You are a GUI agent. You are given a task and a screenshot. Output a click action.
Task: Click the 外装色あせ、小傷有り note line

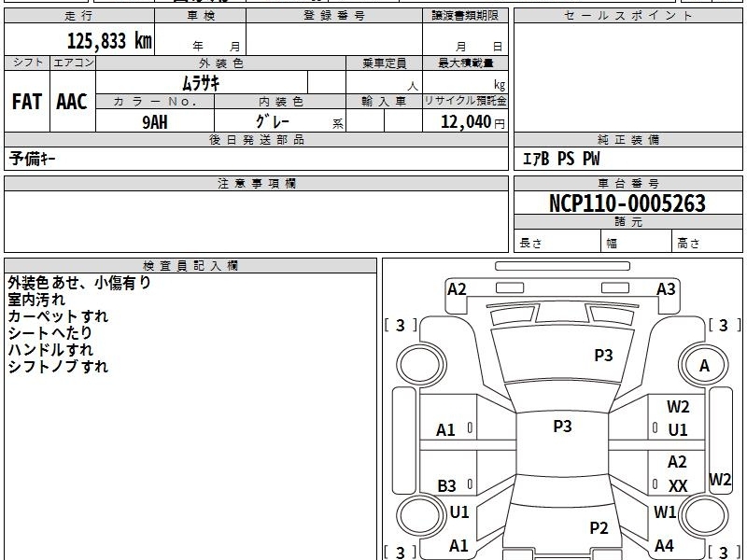tap(79, 283)
